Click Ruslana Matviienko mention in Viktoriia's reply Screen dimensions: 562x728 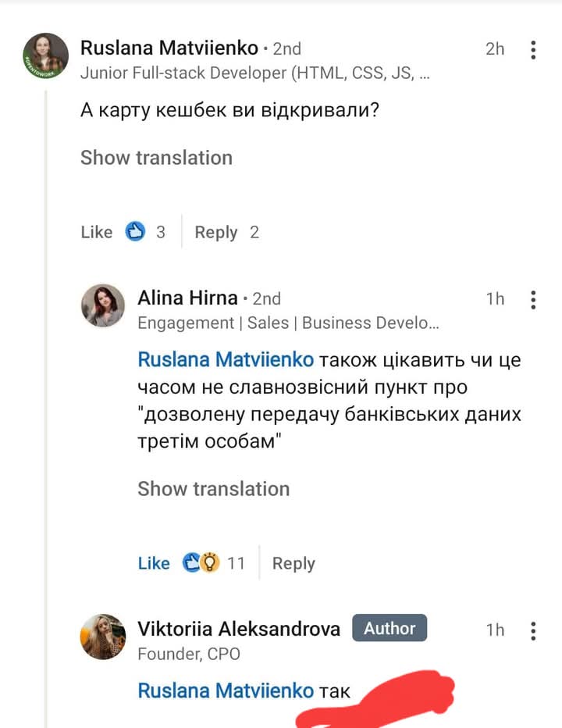[226, 691]
